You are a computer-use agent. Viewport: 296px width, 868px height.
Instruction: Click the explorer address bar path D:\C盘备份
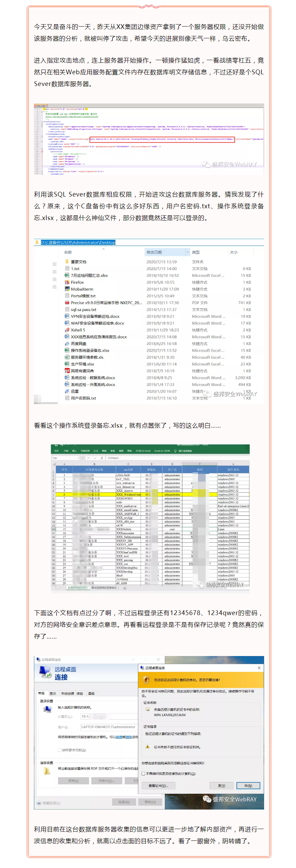[x=78, y=242]
